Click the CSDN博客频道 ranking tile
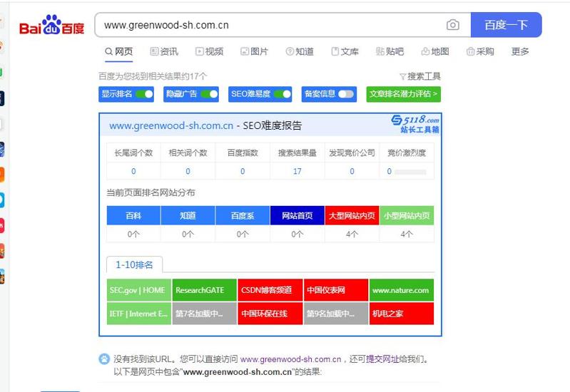Image resolution: width=570 pixels, height=392 pixels. point(270,290)
